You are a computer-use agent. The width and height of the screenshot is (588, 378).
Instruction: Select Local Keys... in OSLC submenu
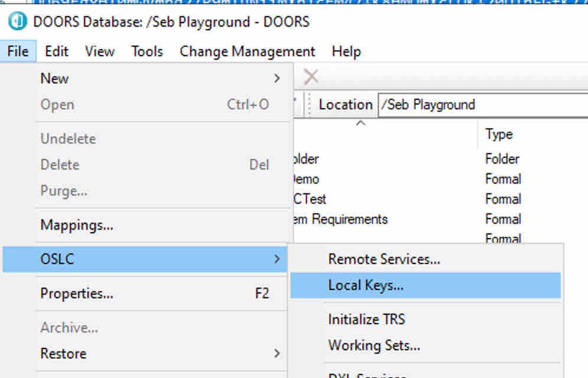point(426,285)
